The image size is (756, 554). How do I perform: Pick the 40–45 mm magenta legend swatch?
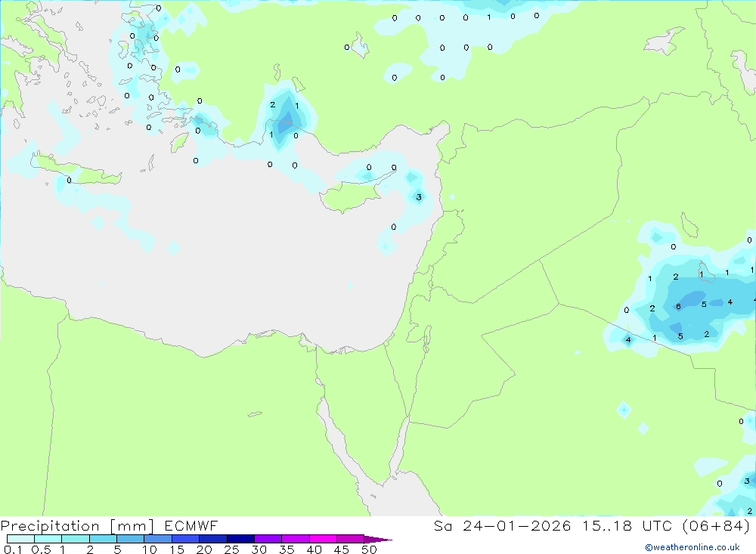click(323, 539)
